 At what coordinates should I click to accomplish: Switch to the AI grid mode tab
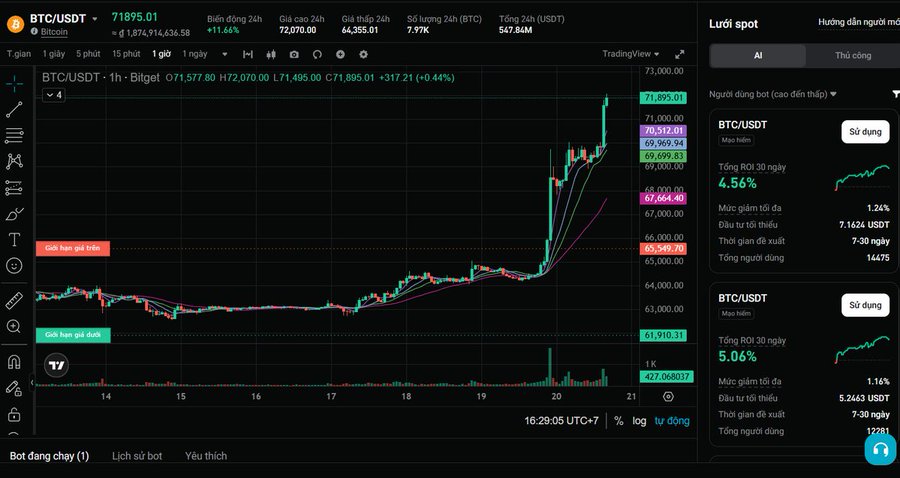(758, 56)
